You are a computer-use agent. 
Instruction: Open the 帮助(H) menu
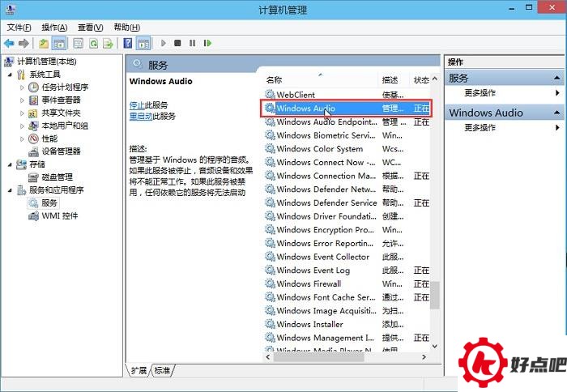(x=126, y=28)
